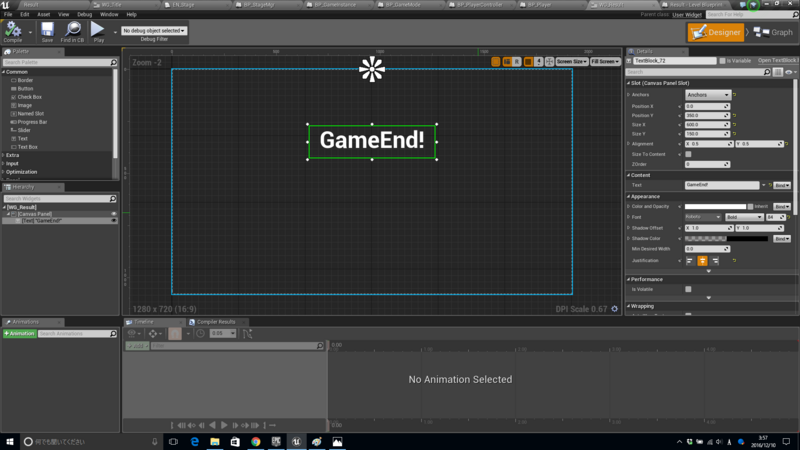Click the Bind button for Text

point(782,185)
